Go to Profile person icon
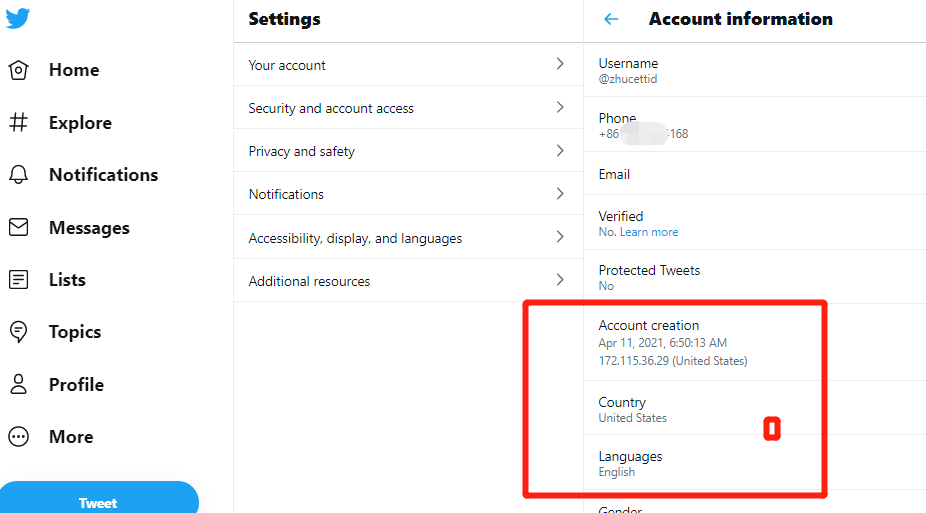 point(18,384)
